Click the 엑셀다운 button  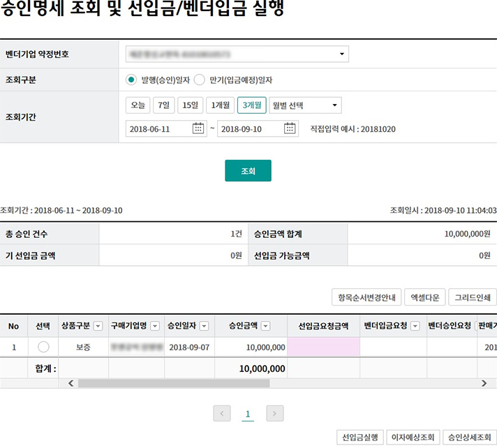click(425, 297)
